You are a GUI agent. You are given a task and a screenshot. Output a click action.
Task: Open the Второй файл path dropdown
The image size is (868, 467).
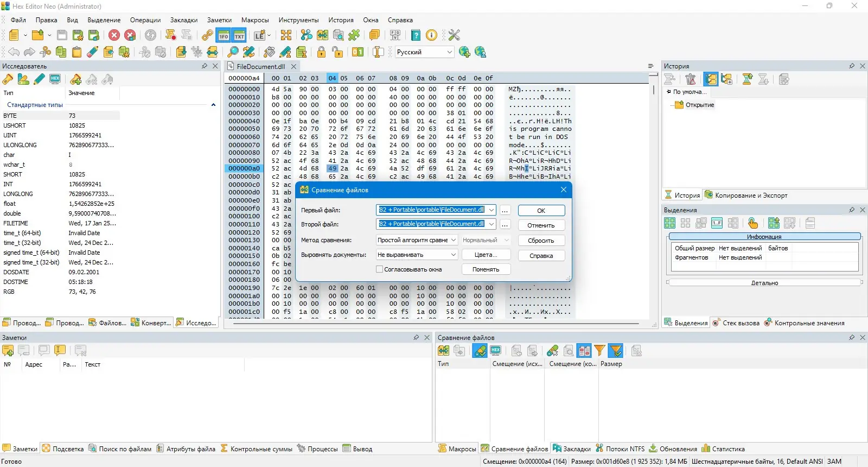[491, 224]
